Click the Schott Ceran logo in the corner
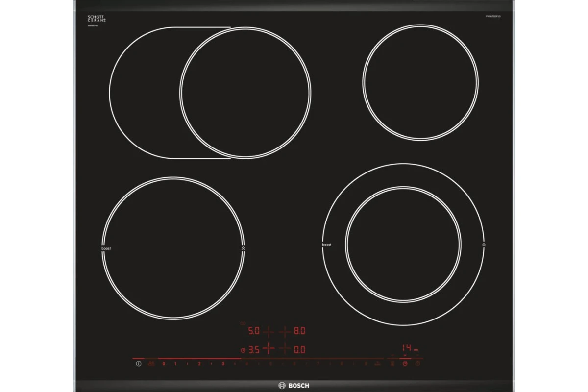 click(96, 19)
